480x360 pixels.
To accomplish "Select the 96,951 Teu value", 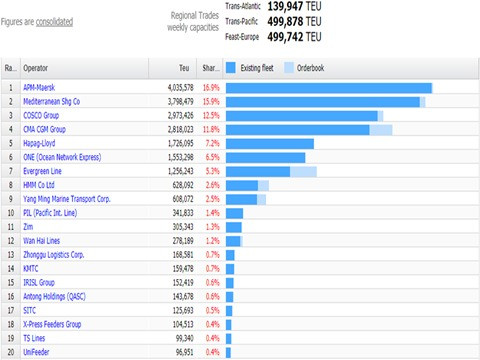I will [185, 352].
